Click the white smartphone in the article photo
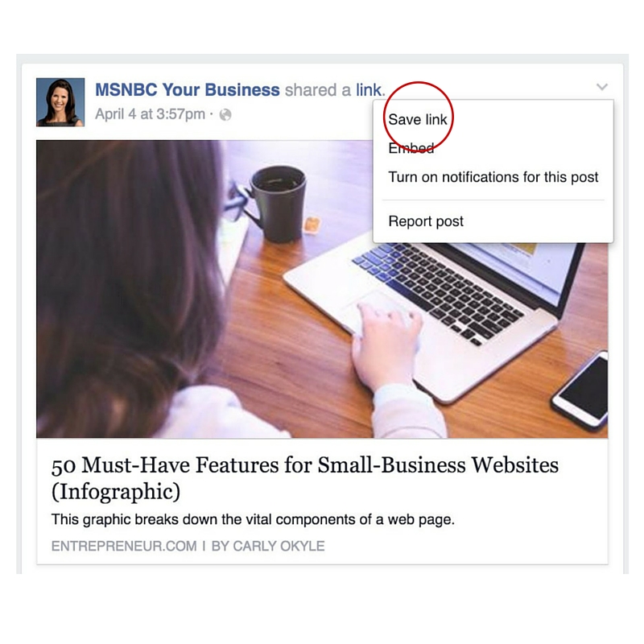 pos(581,390)
